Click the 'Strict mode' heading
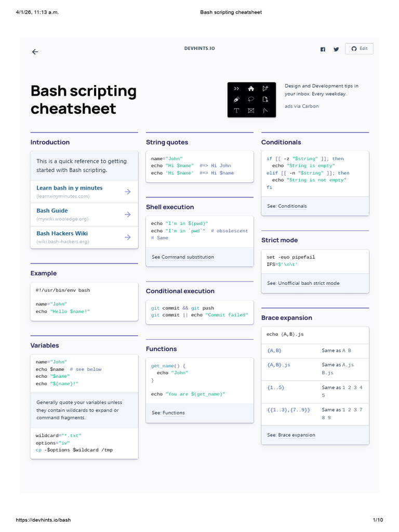399x532 pixels. pyautogui.click(x=280, y=240)
